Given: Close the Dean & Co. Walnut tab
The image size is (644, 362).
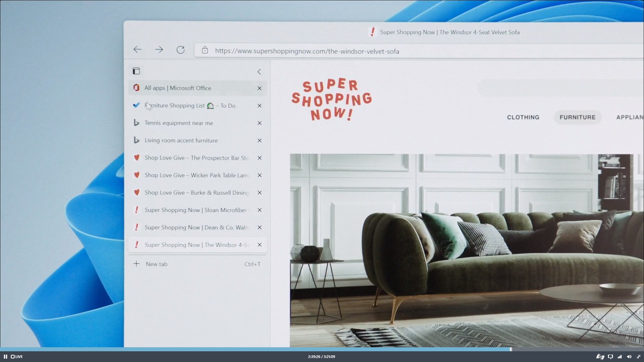Looking at the screenshot, I should 259,228.
